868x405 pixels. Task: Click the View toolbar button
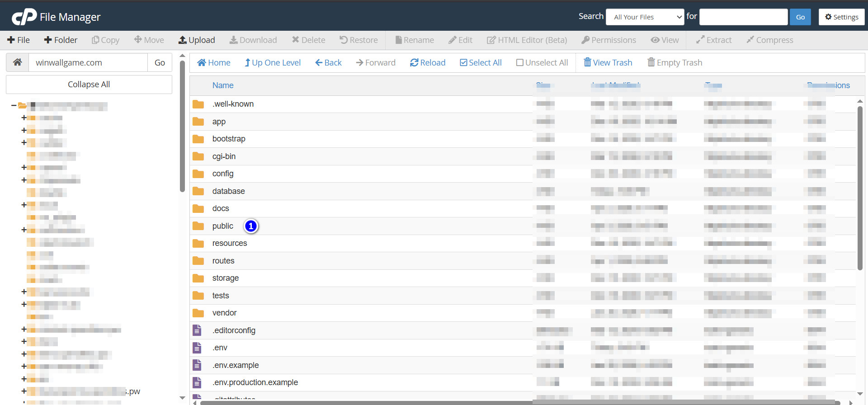[665, 40]
